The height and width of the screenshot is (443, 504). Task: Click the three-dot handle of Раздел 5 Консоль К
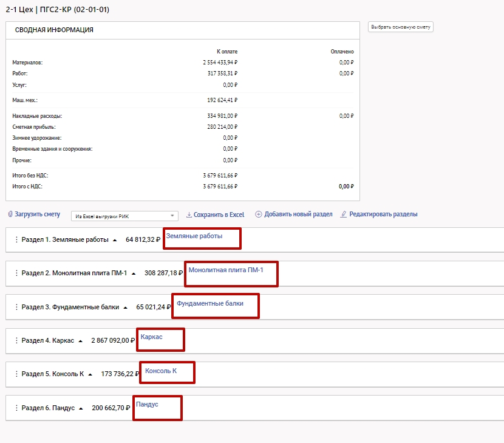pyautogui.click(x=16, y=374)
